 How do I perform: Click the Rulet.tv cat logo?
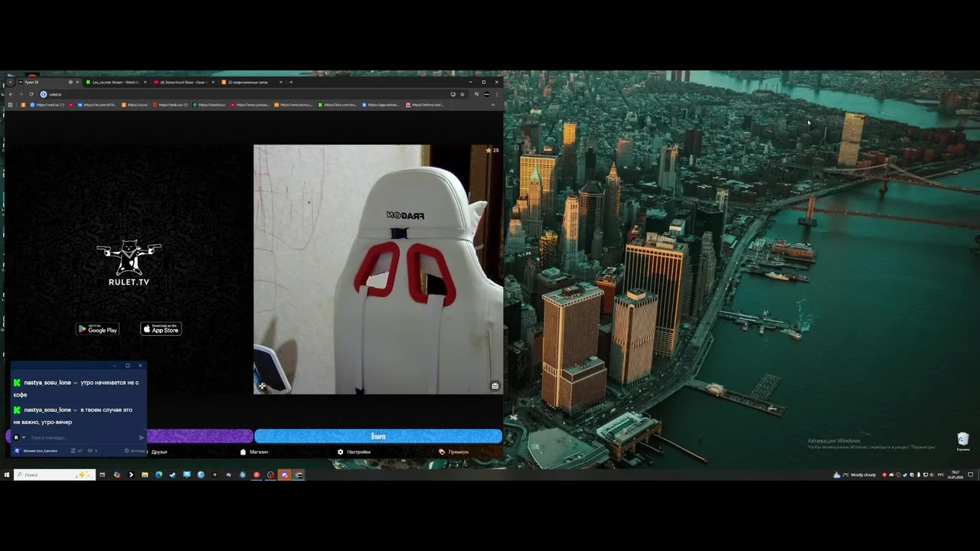[129, 262]
